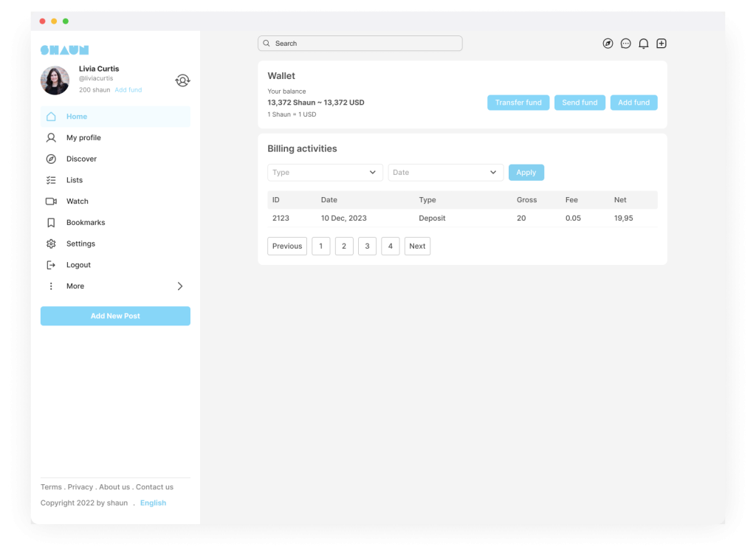Select page 1 in pagination

320,247
